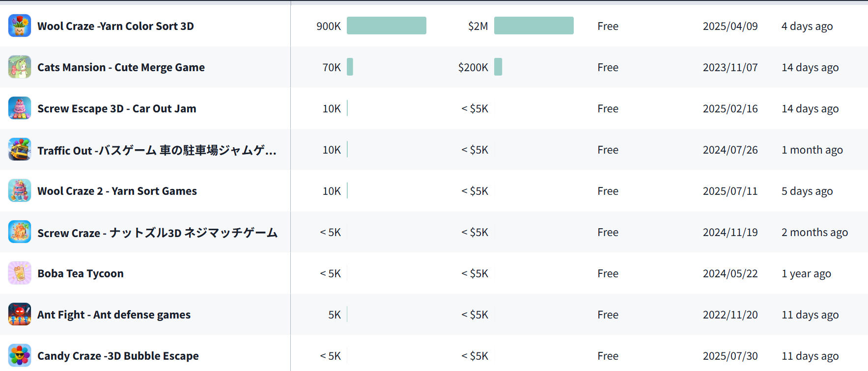Open the Boba Tea Tycoon app page

(81, 273)
